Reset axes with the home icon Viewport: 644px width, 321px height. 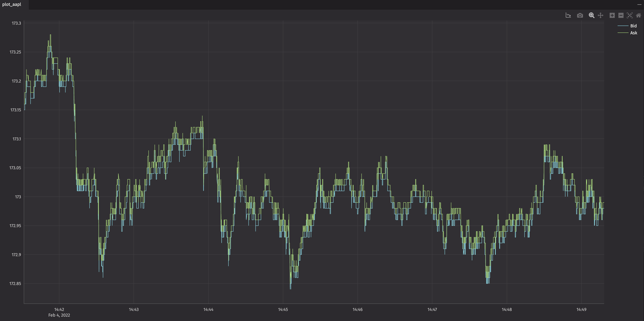pos(639,16)
